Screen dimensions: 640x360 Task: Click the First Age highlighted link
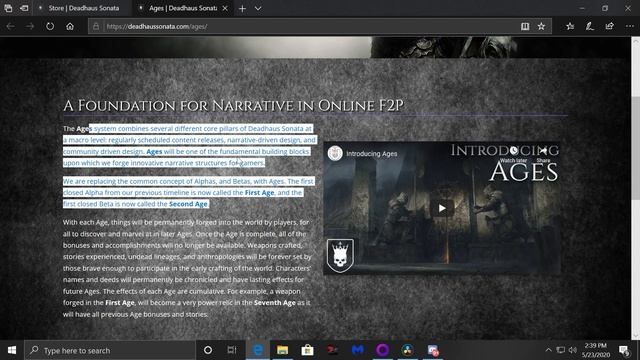(x=259, y=193)
